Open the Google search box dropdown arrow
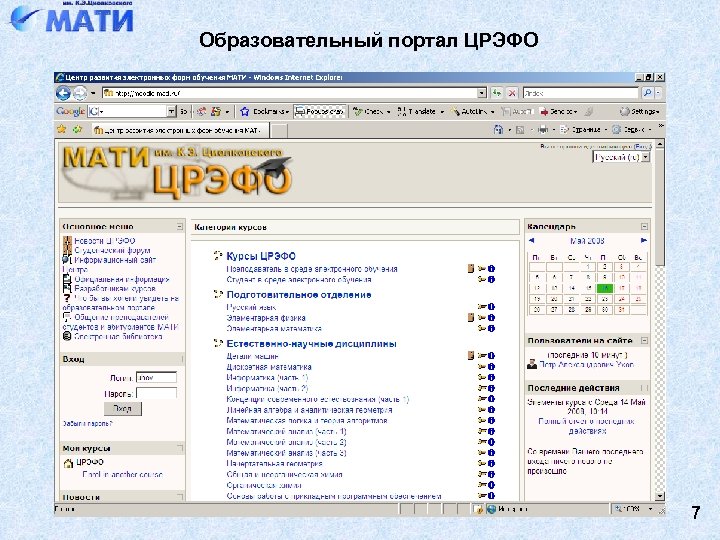The image size is (720, 540). [x=171, y=111]
